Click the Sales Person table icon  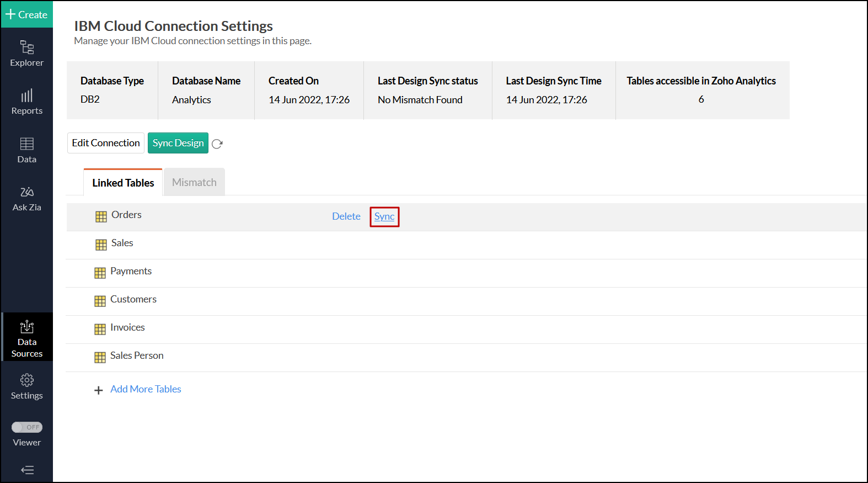pos(100,357)
